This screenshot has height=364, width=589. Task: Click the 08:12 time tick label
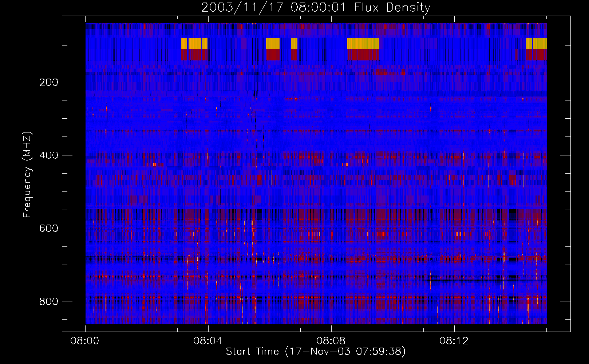coord(454,341)
